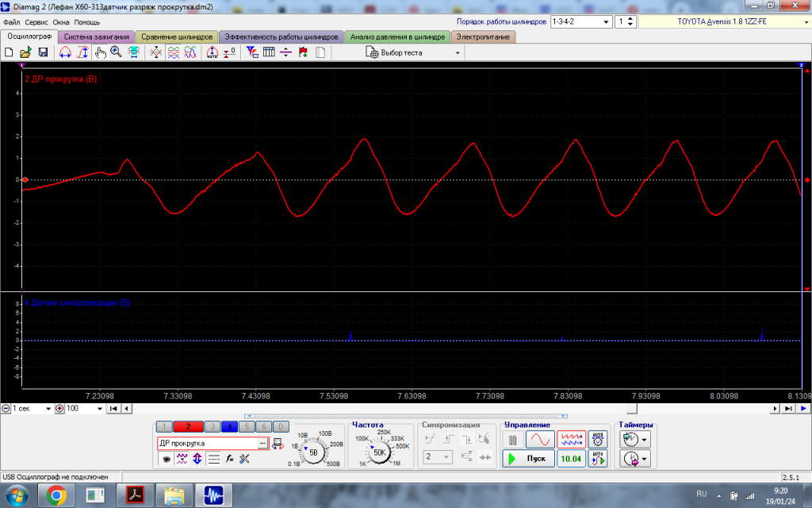Click the horizontal lines style icon

click(x=213, y=459)
